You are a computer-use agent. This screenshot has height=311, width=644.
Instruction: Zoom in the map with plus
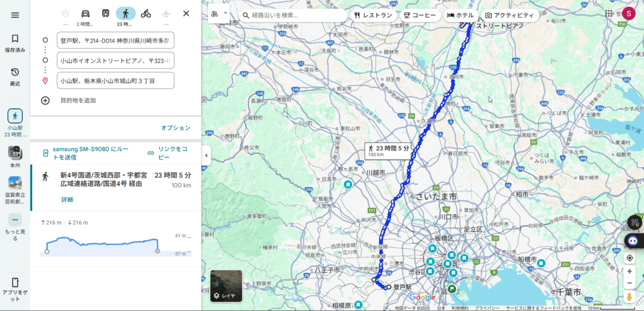[629, 271]
